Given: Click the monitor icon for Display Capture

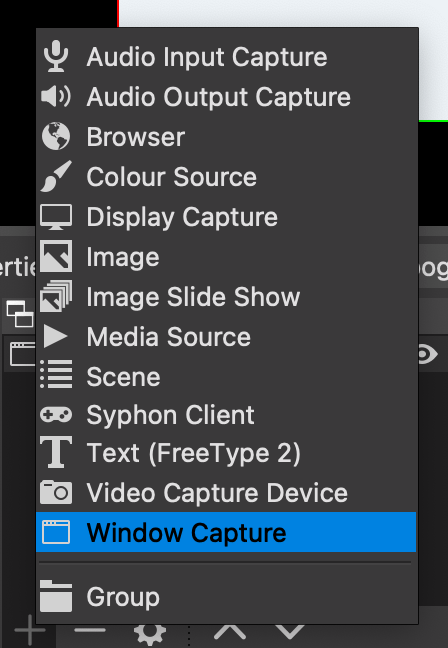Looking at the screenshot, I should [x=56, y=217].
